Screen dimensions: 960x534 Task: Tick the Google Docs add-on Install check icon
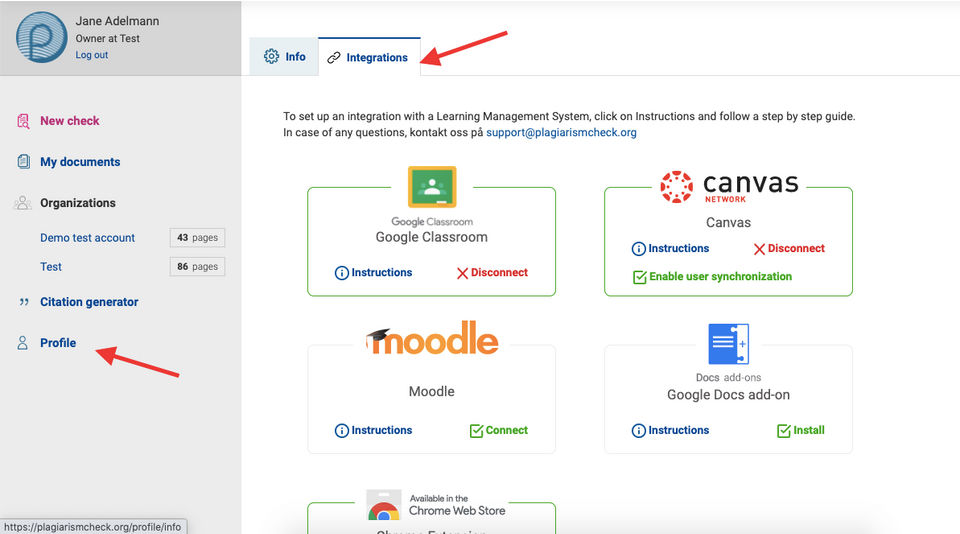click(784, 431)
